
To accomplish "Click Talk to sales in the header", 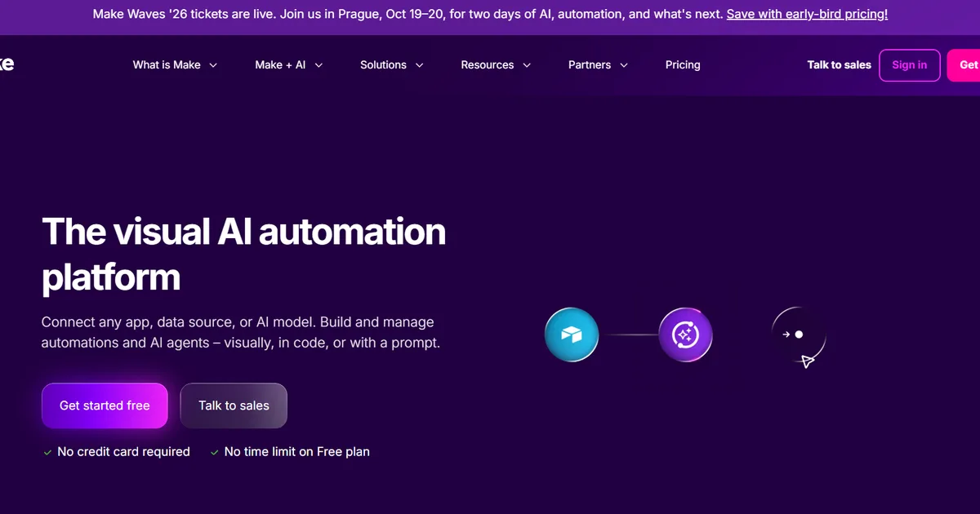I will [x=839, y=65].
